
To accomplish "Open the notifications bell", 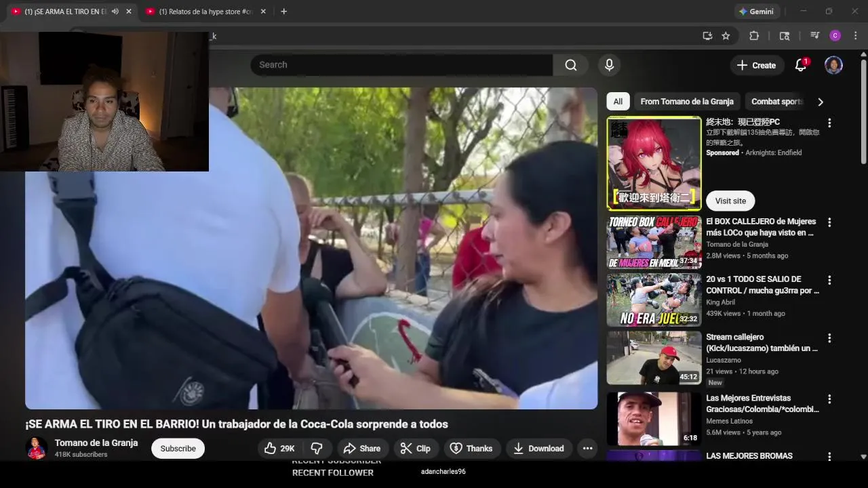I will 801,65.
